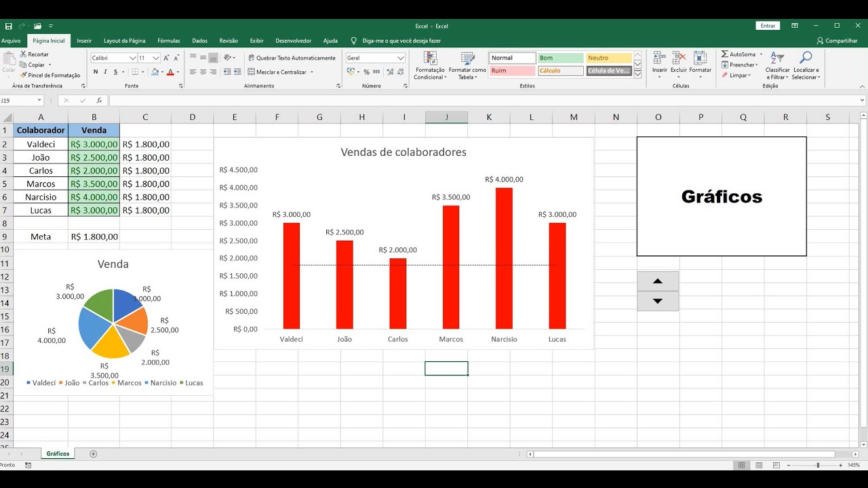Expand the cell styles gallery
868x488 pixels.
click(x=637, y=74)
